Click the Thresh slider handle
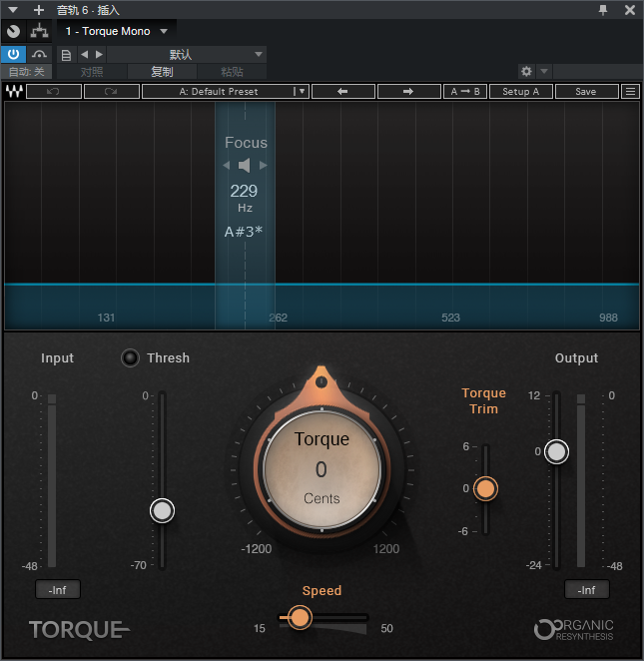The height and width of the screenshot is (661, 644). [163, 511]
